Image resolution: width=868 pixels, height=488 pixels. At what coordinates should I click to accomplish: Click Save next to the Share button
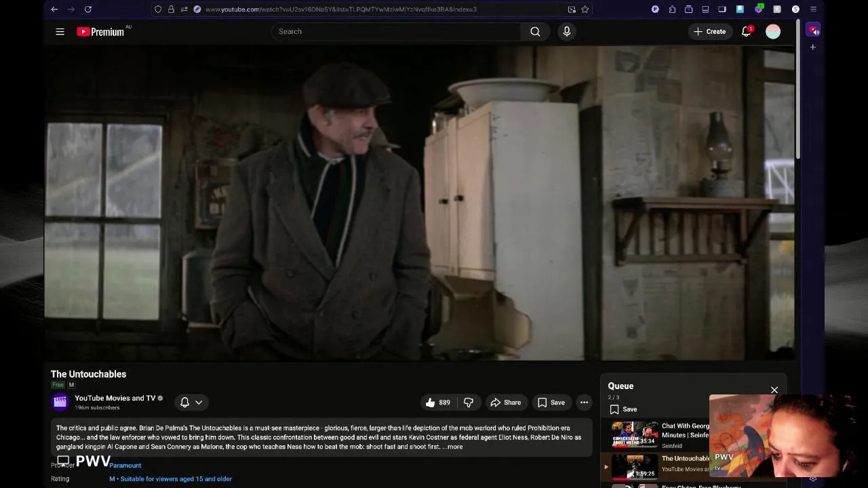[551, 403]
